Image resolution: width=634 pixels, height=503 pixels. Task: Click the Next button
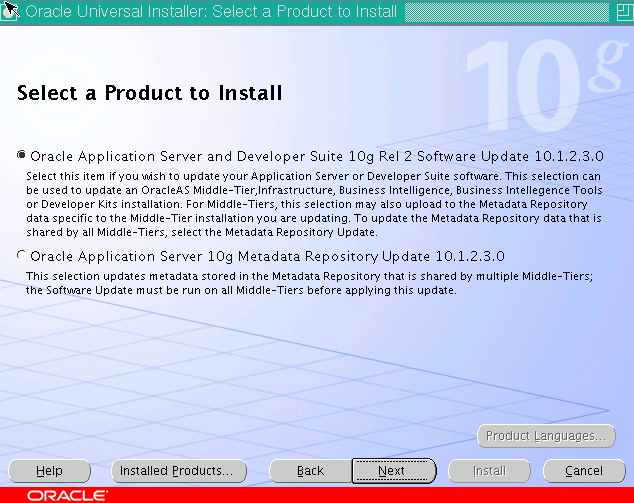[x=394, y=471]
